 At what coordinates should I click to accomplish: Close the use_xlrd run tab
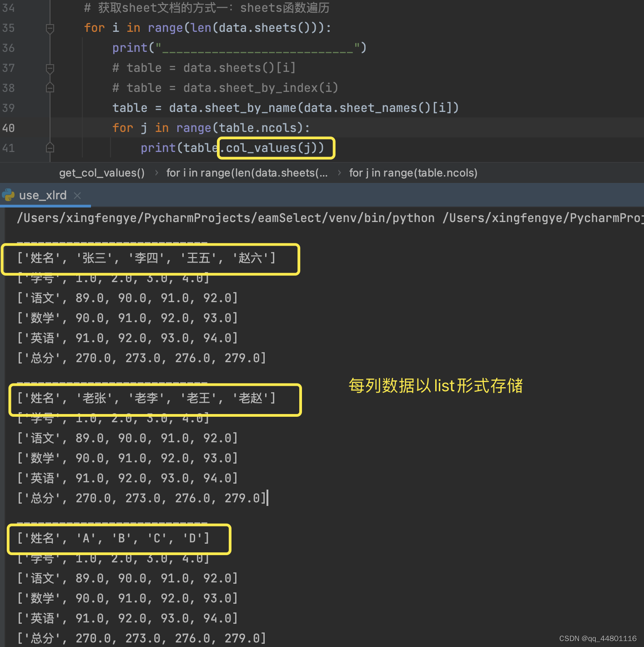coord(77,195)
